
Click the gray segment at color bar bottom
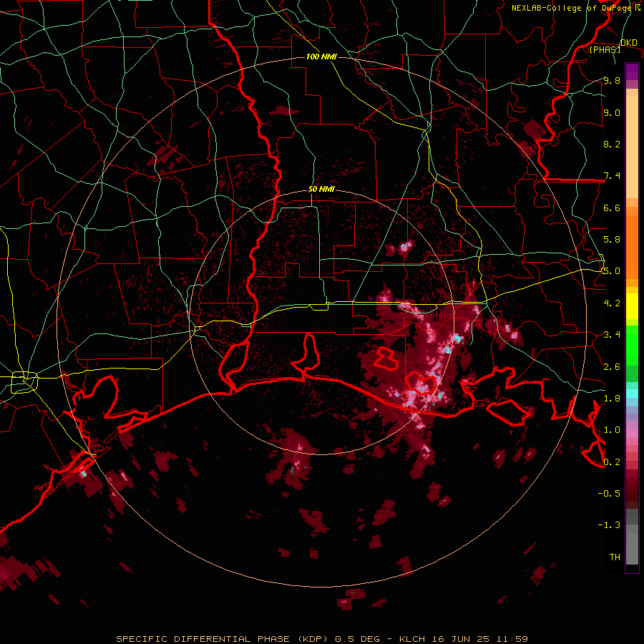pyautogui.click(x=632, y=537)
